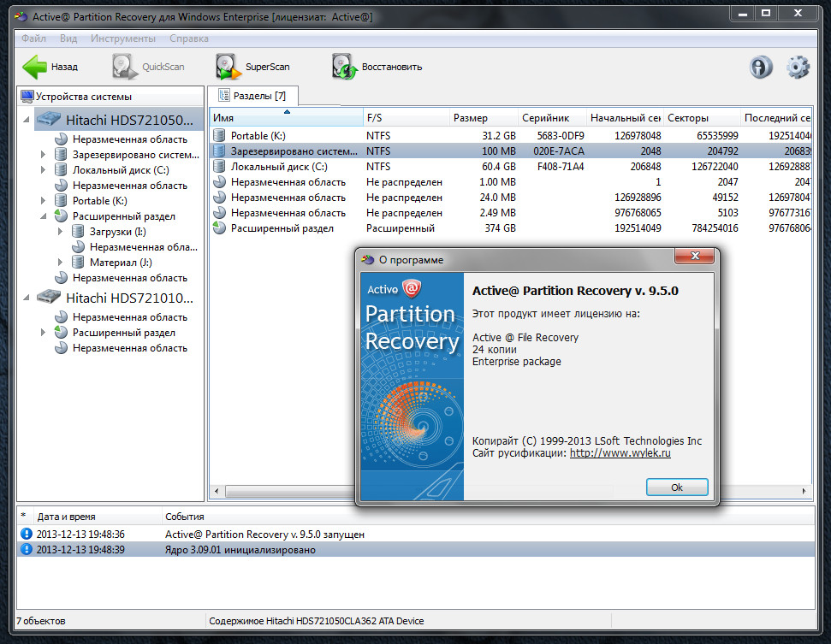Screen dimensions: 831x644
Task: Click serial F408-71A4 cell
Action: point(561,166)
